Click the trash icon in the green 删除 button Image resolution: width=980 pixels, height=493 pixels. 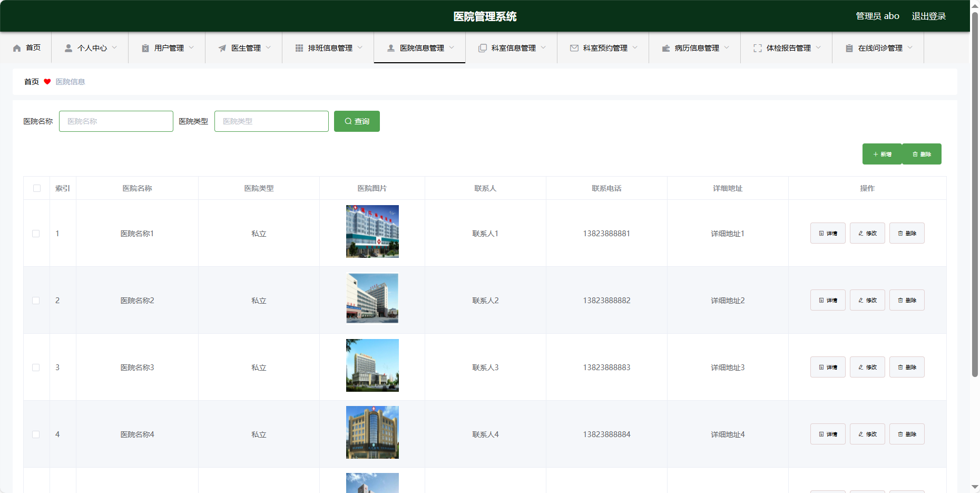pyautogui.click(x=915, y=154)
